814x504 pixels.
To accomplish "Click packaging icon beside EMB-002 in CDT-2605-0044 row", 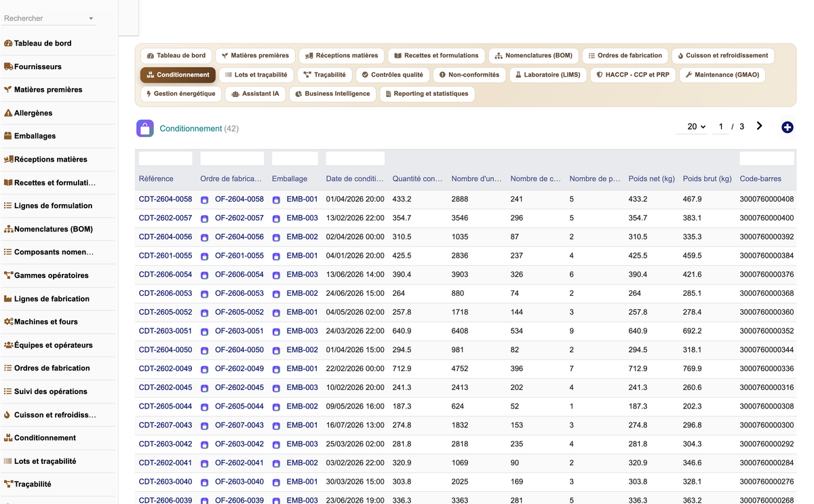I will [x=276, y=407].
